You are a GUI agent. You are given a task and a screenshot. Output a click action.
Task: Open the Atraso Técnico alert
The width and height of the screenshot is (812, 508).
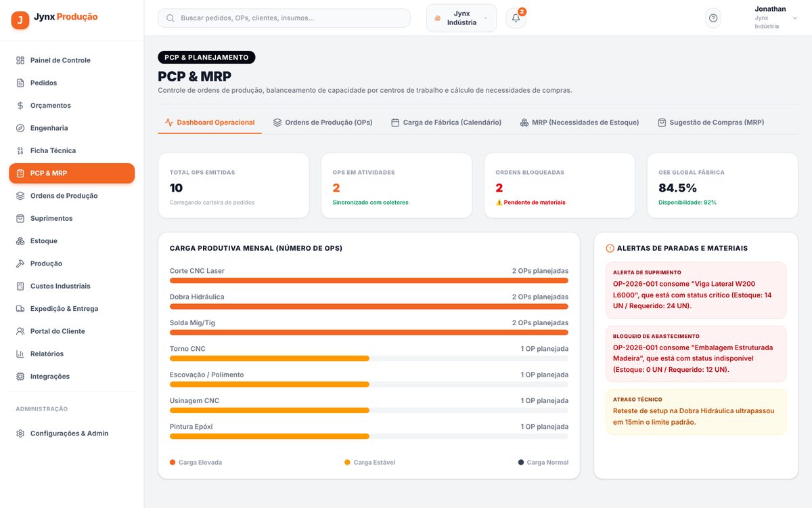[696, 412]
